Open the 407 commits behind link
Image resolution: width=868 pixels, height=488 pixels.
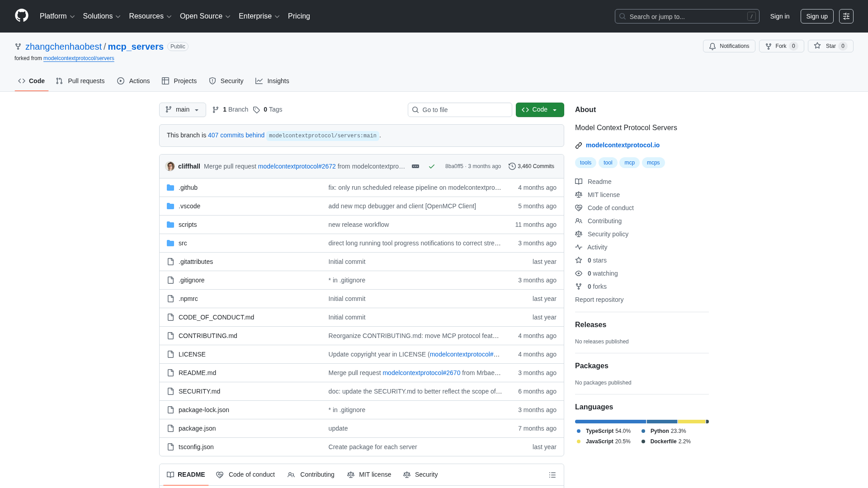(236, 135)
